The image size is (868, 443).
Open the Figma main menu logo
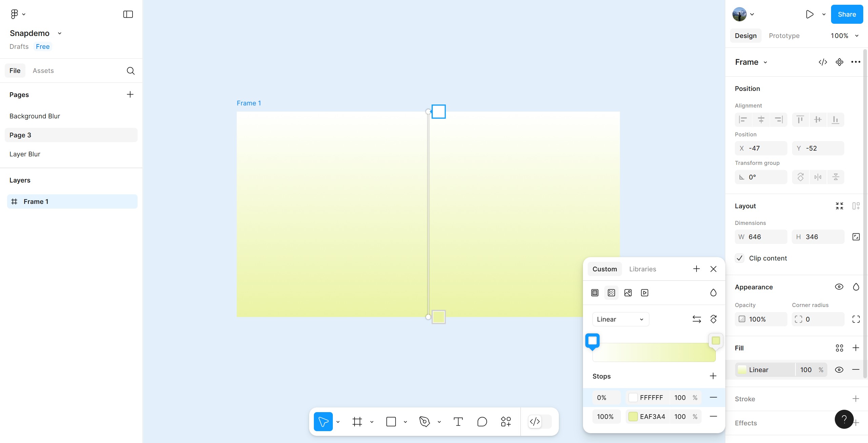click(14, 14)
